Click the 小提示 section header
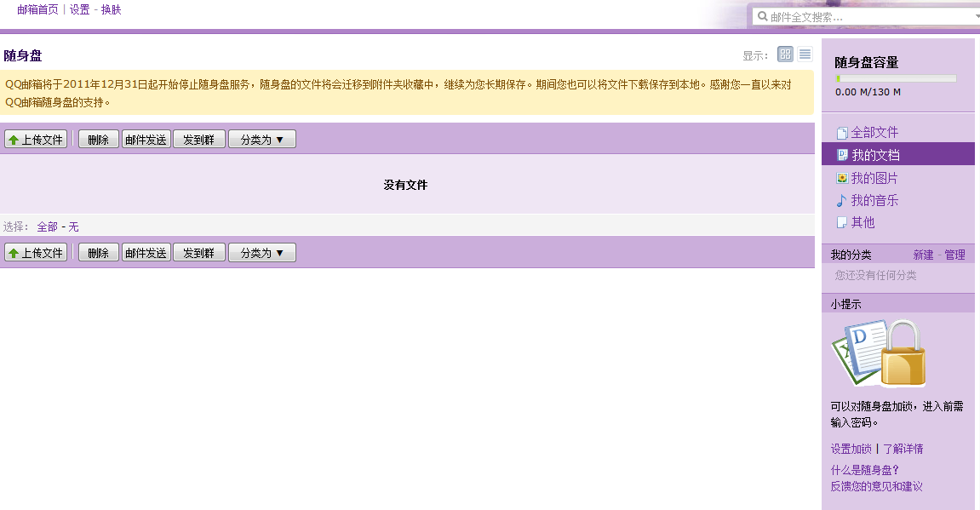 point(898,304)
